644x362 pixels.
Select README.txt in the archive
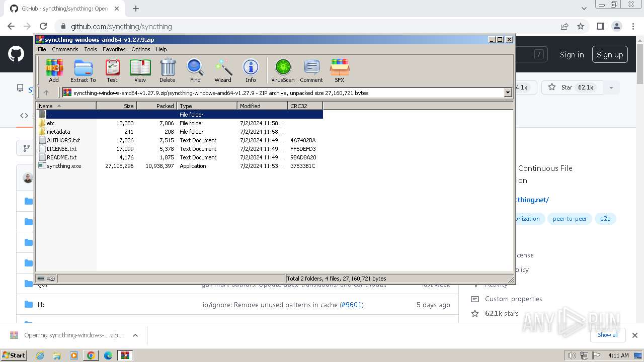point(61,157)
